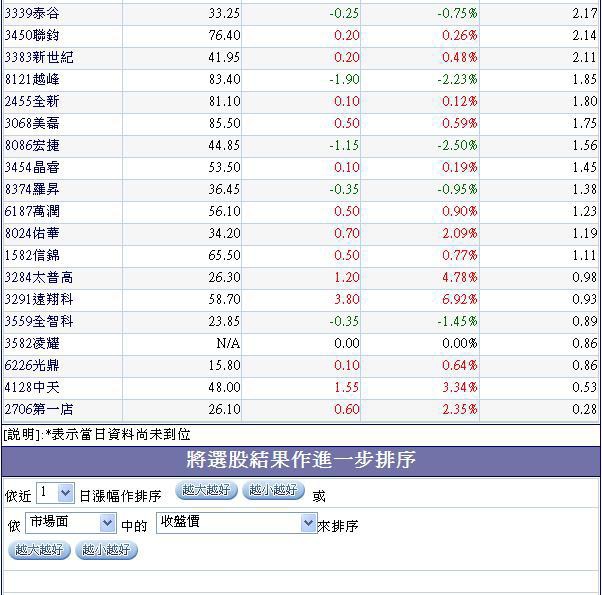Open the 收盤價 field dropdown
This screenshot has width=602, height=595.
pyautogui.click(x=236, y=523)
